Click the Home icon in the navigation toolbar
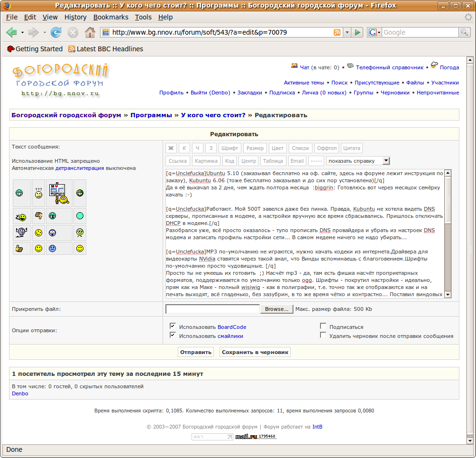Image resolution: width=476 pixels, height=458 pixels. (90, 33)
